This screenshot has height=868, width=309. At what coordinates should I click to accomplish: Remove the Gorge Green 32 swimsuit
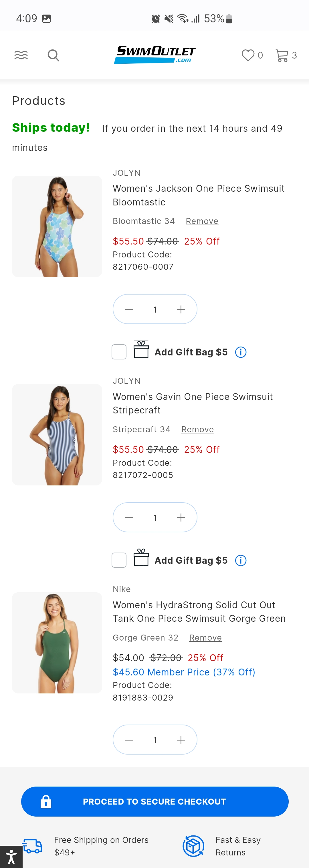point(205,637)
